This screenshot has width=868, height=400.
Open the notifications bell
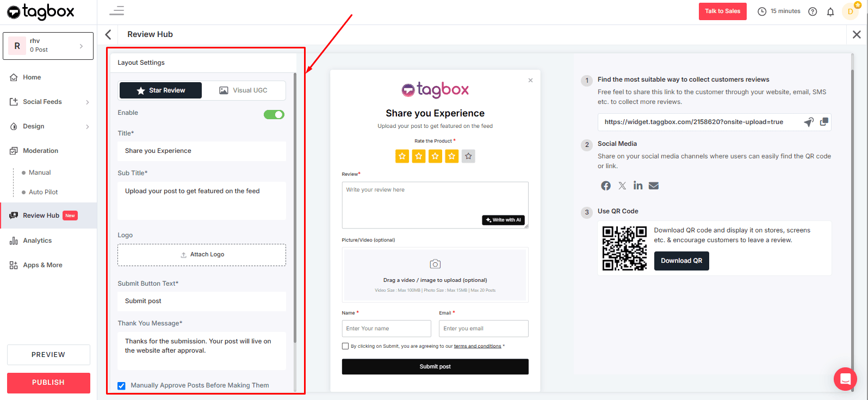pyautogui.click(x=830, y=11)
